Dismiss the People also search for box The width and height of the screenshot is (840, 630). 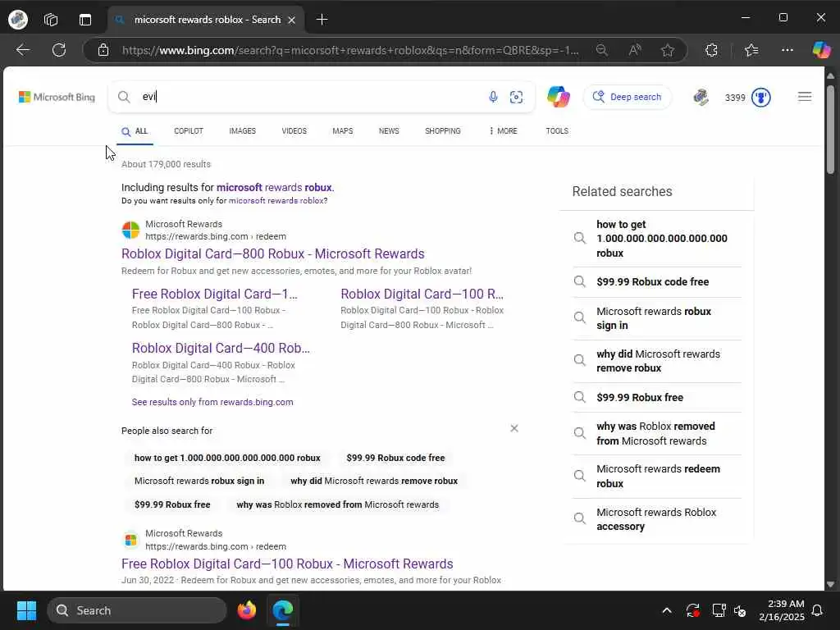[514, 428]
